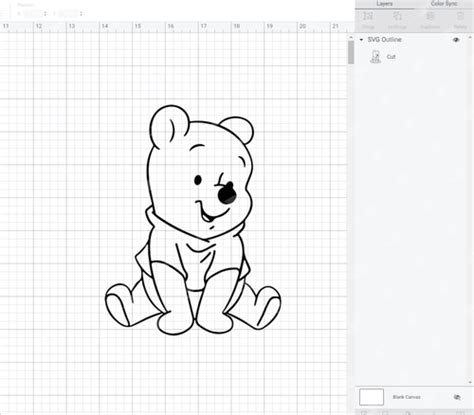Hide the SVG Outline layer with eye icon
474x415 pixels.
(456, 40)
